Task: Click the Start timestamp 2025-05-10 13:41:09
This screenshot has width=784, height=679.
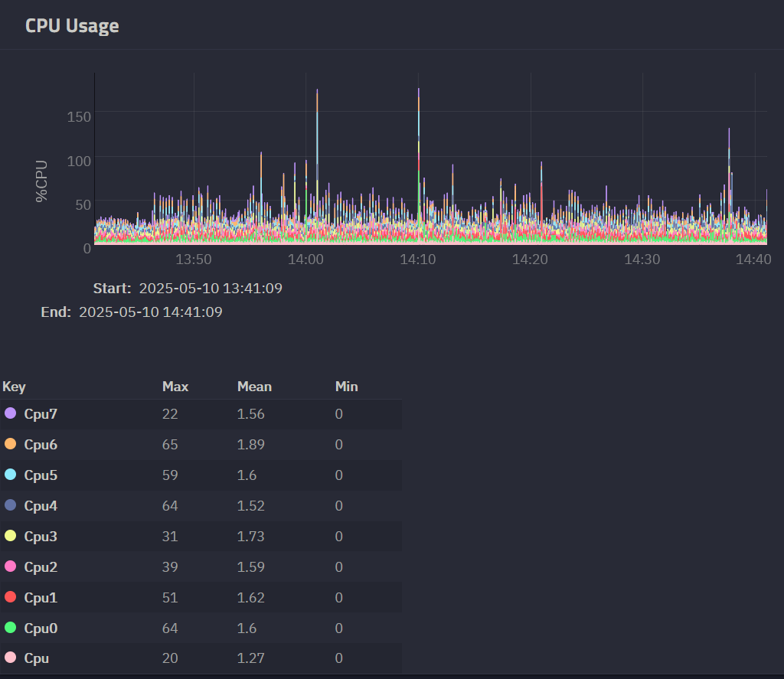Action: tap(211, 289)
